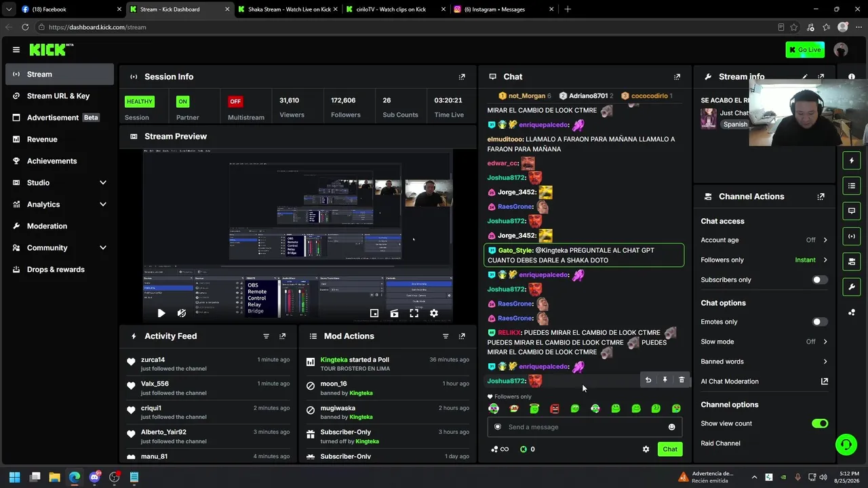The width and height of the screenshot is (868, 488).
Task: Open the hamburger menu beside the Kick logo
Action: coord(16,49)
